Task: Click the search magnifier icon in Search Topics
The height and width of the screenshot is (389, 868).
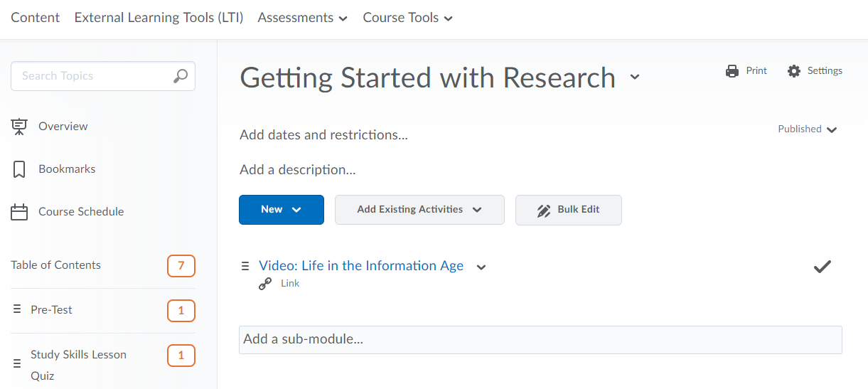Action: (181, 76)
